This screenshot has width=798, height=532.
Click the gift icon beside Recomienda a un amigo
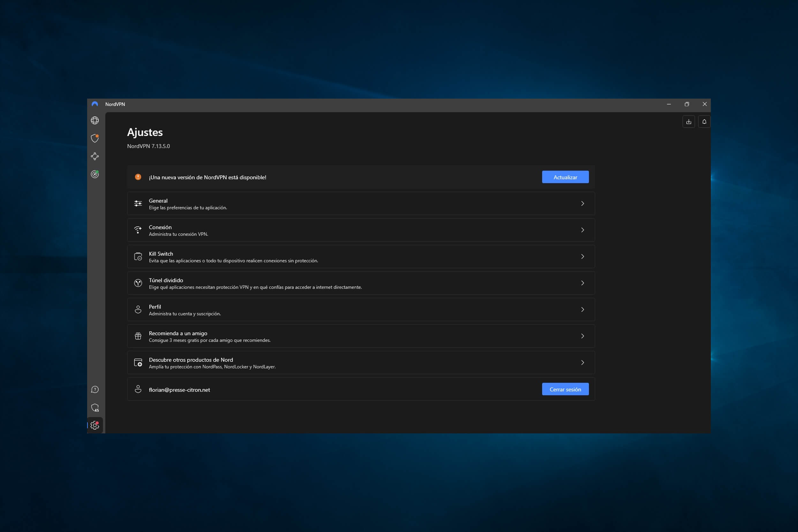click(x=138, y=336)
